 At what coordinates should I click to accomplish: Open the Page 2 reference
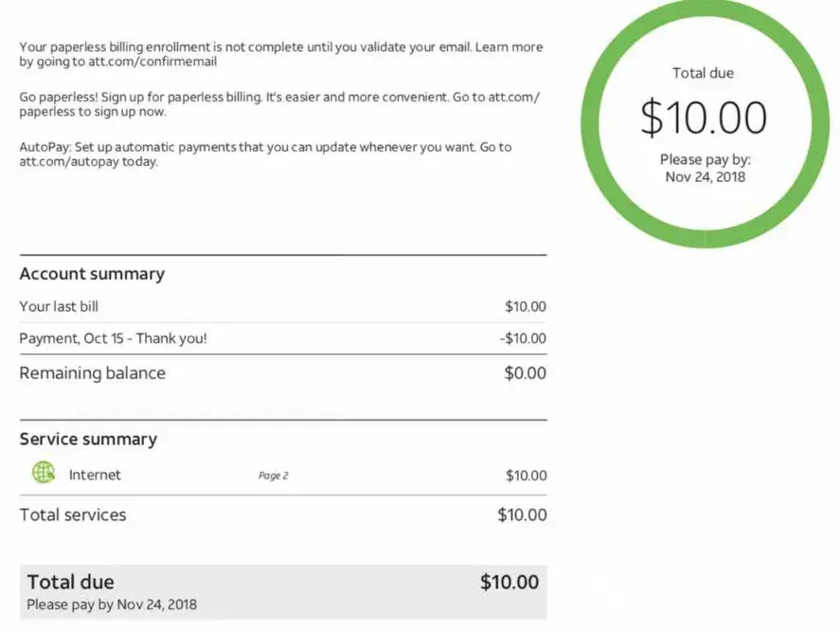pyautogui.click(x=273, y=476)
